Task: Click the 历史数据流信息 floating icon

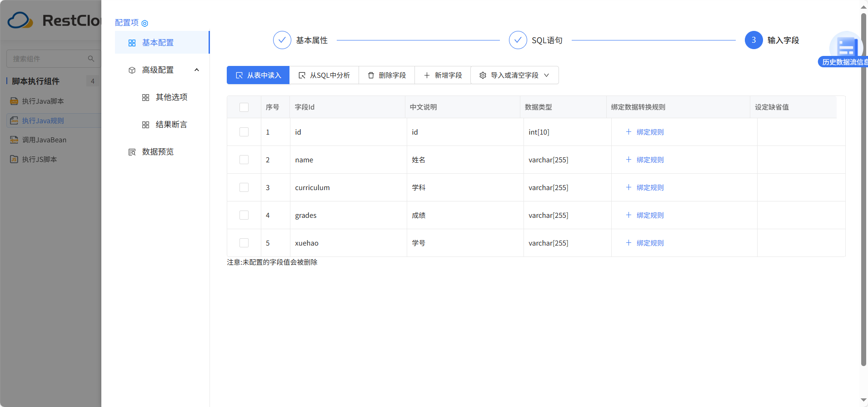Action: click(846, 48)
